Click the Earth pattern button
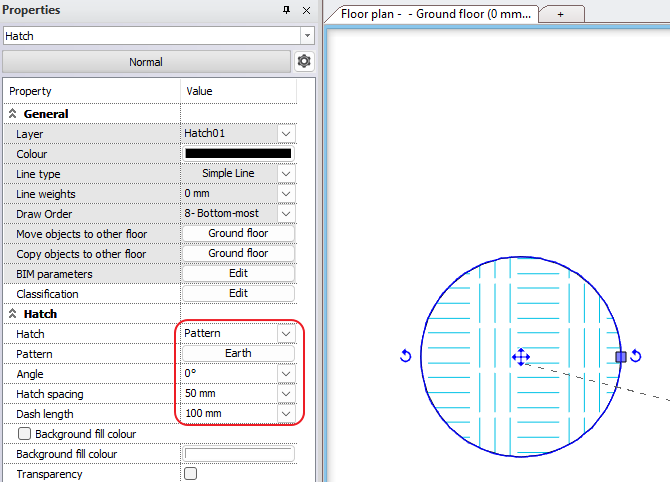The height and width of the screenshot is (482, 670). (x=238, y=354)
